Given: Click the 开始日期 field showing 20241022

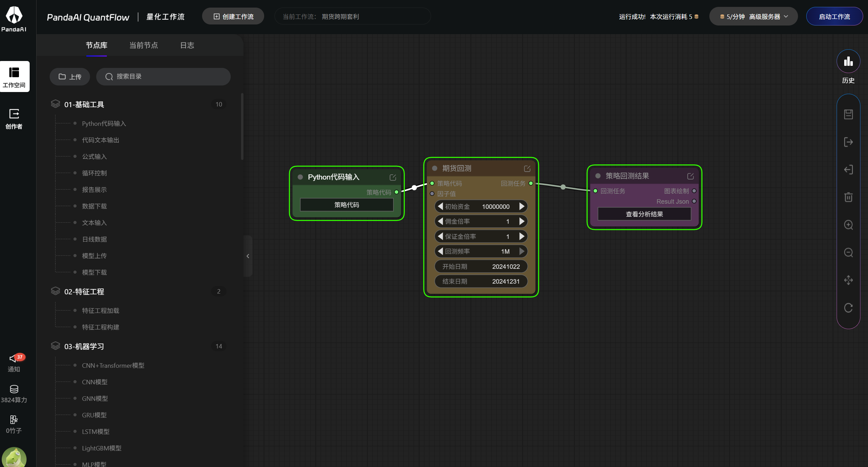Looking at the screenshot, I should pyautogui.click(x=481, y=266).
